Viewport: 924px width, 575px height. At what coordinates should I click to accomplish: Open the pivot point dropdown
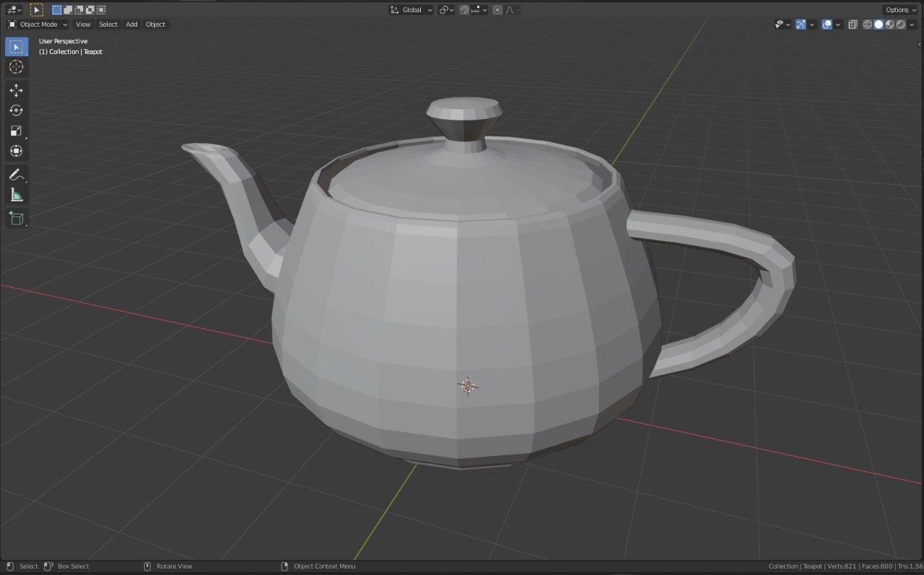click(x=447, y=10)
